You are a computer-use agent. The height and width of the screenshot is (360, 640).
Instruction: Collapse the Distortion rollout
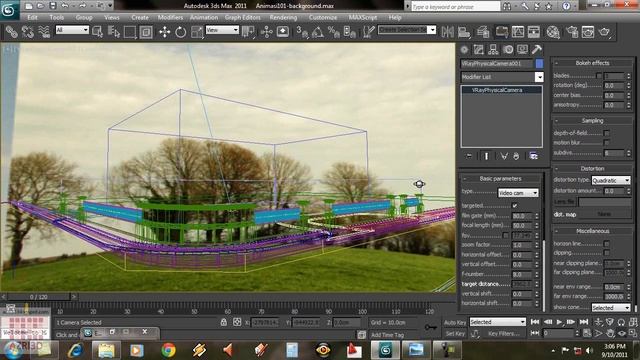pyautogui.click(x=592, y=168)
